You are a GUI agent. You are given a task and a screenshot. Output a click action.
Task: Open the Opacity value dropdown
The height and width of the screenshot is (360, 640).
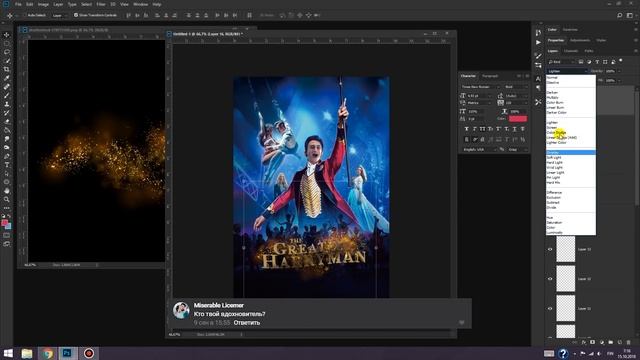pyautogui.click(x=619, y=71)
